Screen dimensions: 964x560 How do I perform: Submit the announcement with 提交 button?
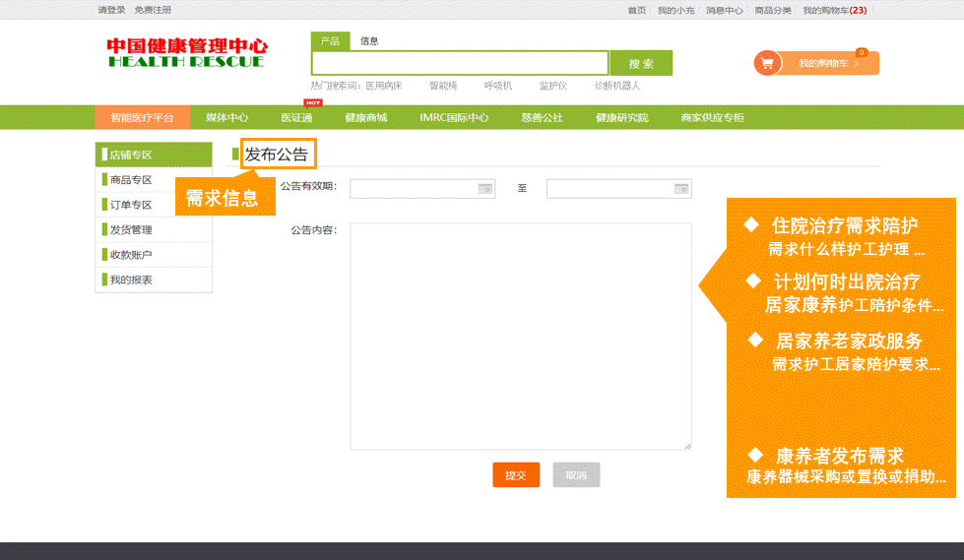(516, 475)
